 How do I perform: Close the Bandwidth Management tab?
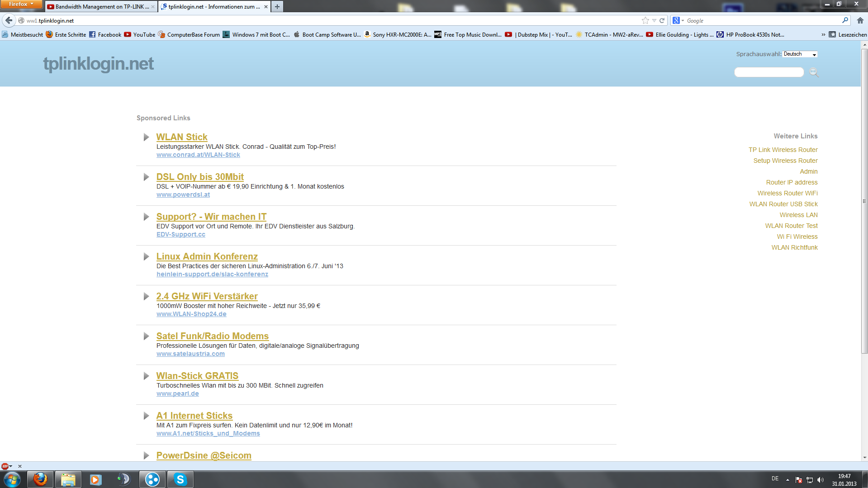152,7
